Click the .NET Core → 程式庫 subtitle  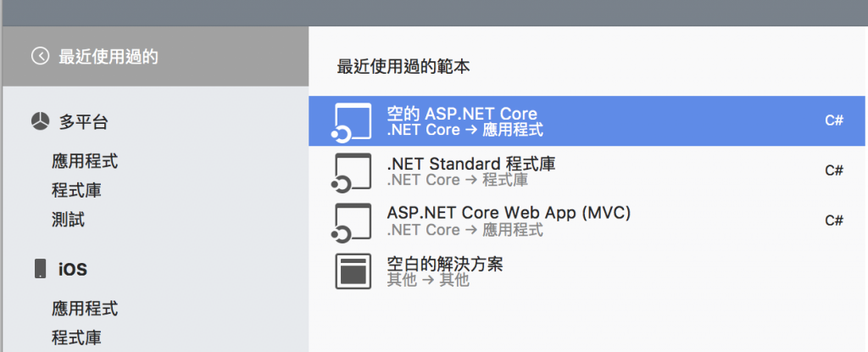pos(457,180)
